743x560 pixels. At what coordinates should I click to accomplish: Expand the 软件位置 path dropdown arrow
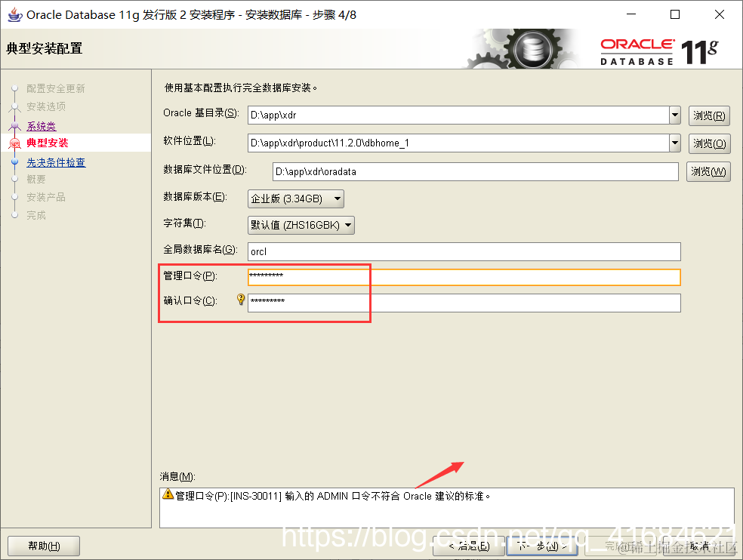point(675,143)
